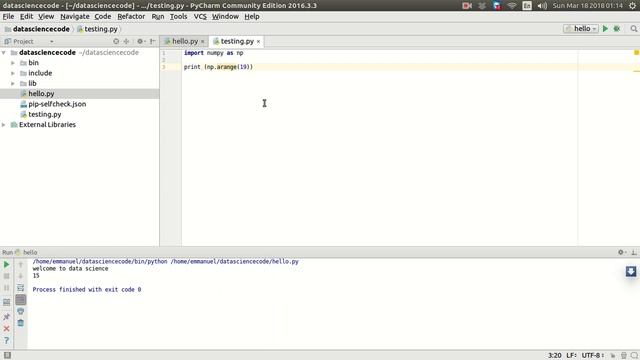
Task: Toggle read-only lock icon in status bar
Action: pos(613,356)
